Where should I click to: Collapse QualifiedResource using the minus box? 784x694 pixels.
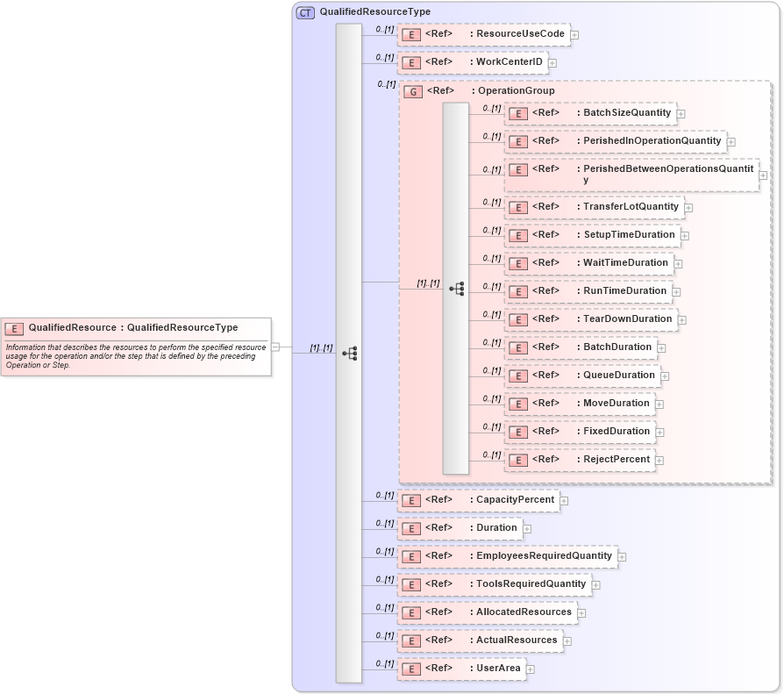277,347
